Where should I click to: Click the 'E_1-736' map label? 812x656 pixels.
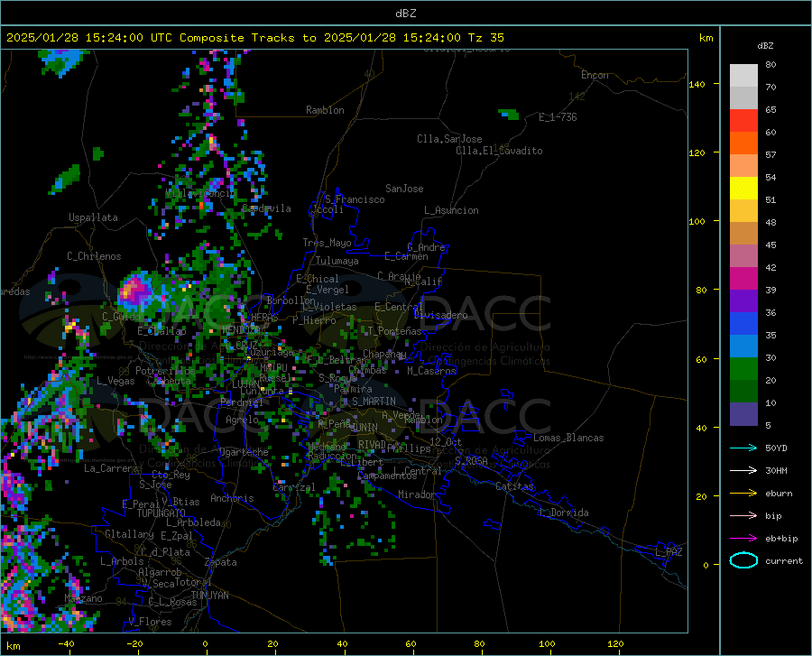(558, 117)
